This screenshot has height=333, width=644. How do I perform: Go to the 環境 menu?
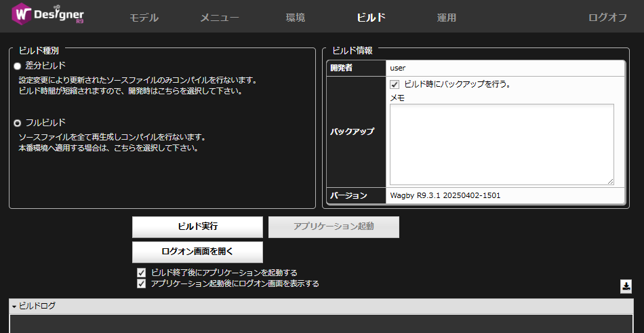coord(295,18)
